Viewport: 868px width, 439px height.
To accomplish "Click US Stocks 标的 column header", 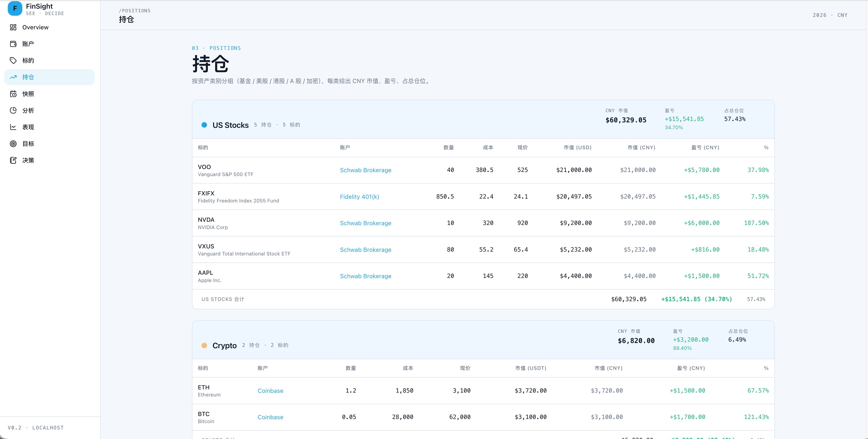I will pyautogui.click(x=203, y=147).
